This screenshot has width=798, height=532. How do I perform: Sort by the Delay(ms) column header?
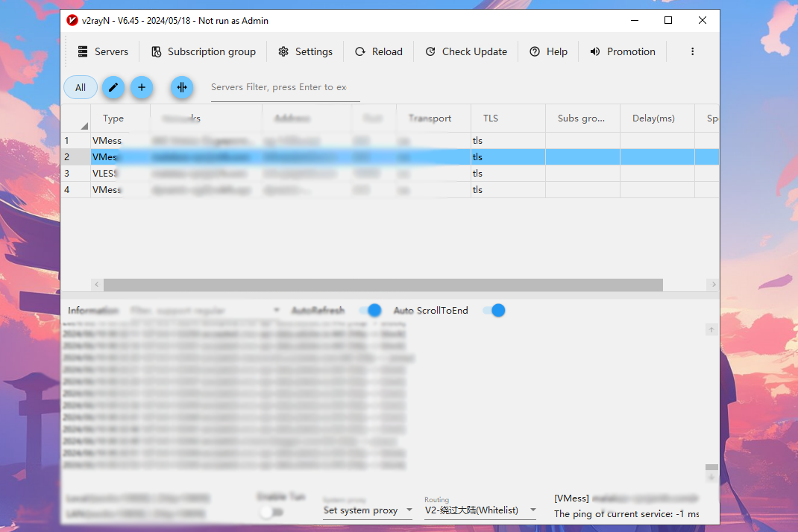click(657, 118)
